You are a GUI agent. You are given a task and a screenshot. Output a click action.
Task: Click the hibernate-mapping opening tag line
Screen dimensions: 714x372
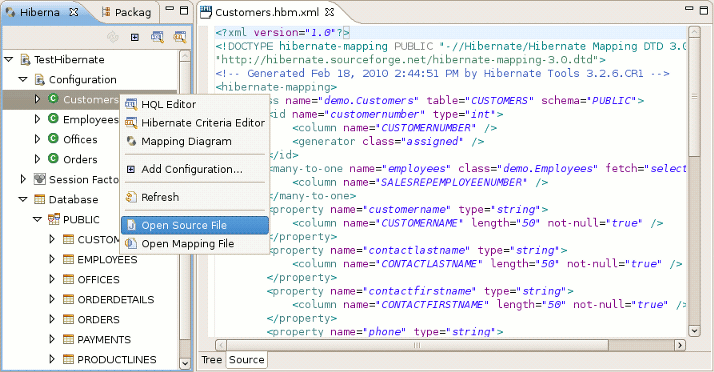click(276, 87)
